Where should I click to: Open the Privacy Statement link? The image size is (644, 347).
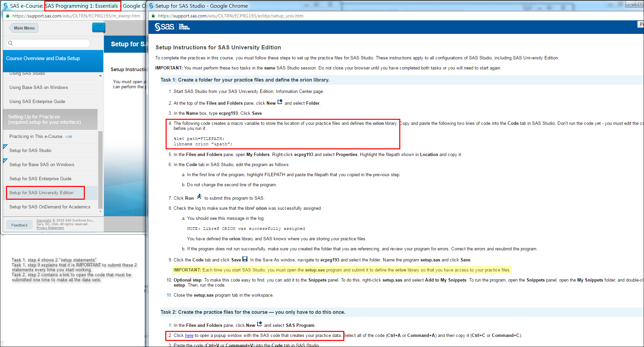(50, 228)
